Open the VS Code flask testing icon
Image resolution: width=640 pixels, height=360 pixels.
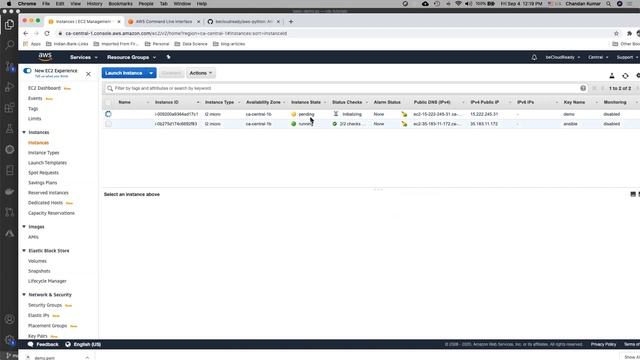[x=9, y=129]
